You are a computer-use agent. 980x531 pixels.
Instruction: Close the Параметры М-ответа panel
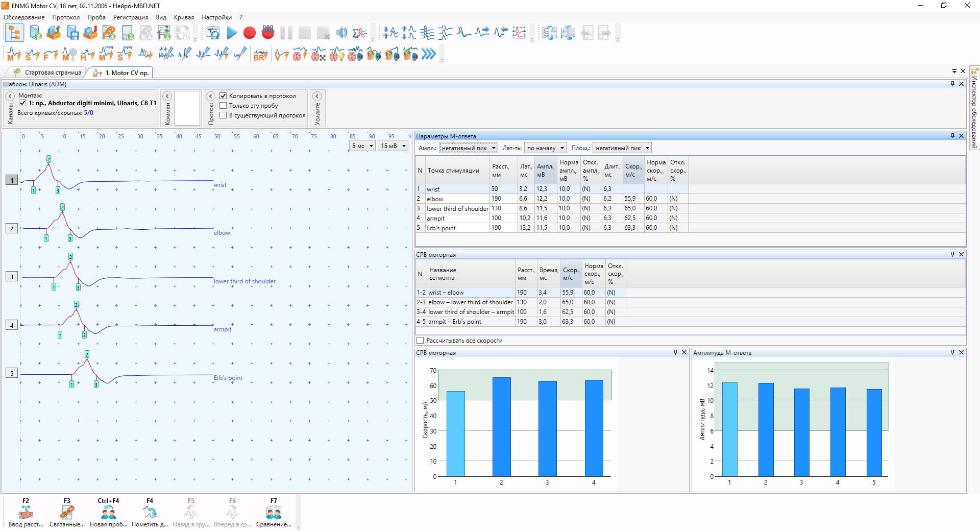(x=961, y=136)
